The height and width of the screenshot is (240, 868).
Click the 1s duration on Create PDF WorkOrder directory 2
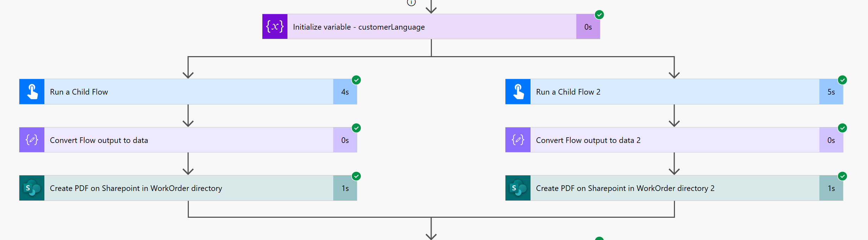[831, 188]
